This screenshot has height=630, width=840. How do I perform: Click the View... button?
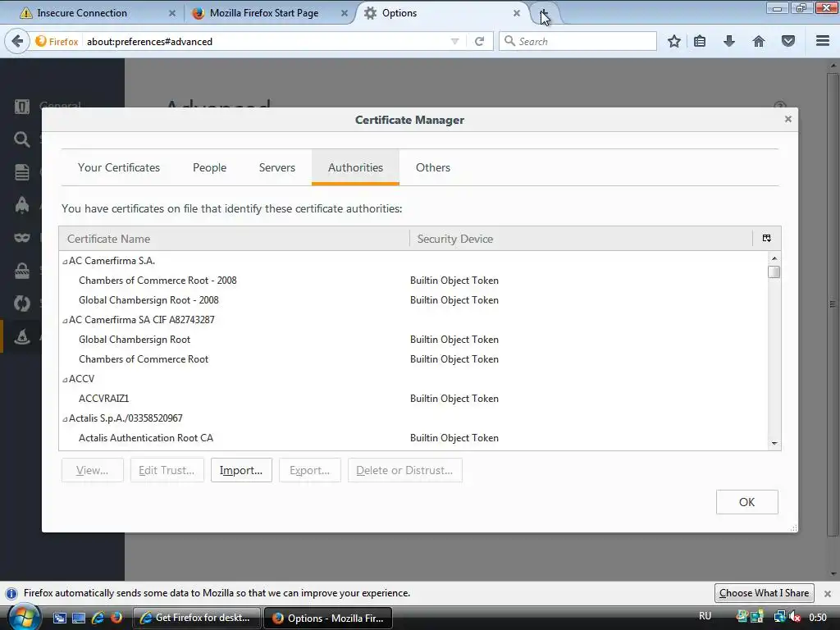tap(92, 470)
